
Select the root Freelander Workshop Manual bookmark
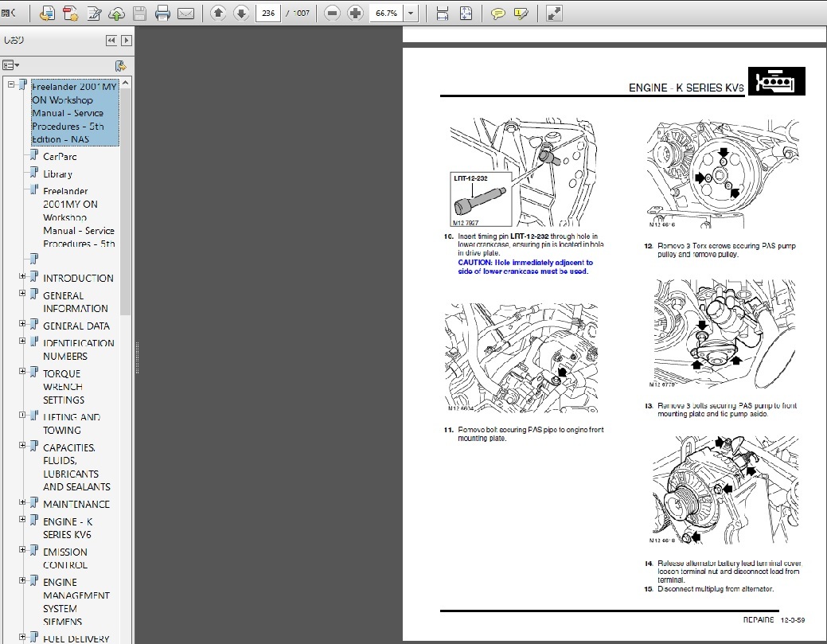click(75, 113)
